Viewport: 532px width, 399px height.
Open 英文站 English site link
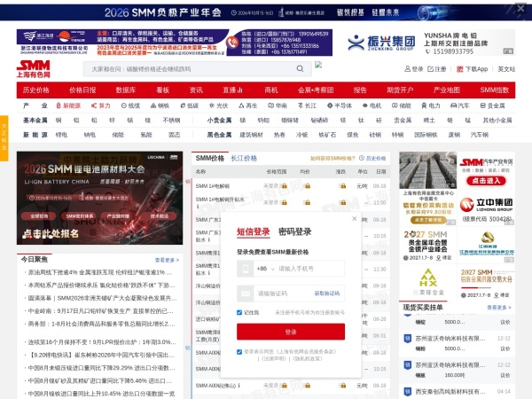[x=506, y=69]
